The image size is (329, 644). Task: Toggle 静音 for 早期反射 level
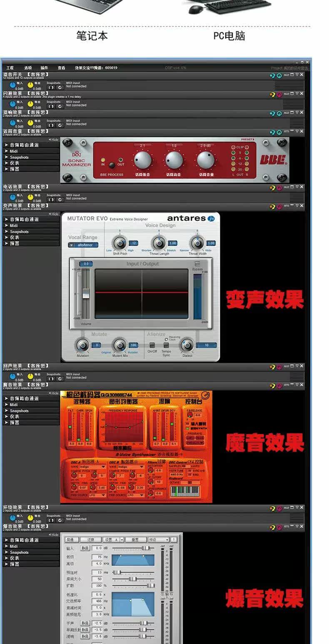click(x=85, y=630)
